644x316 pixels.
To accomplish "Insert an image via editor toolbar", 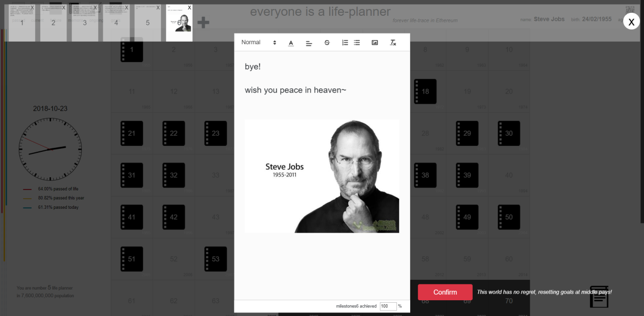I will coord(375,43).
